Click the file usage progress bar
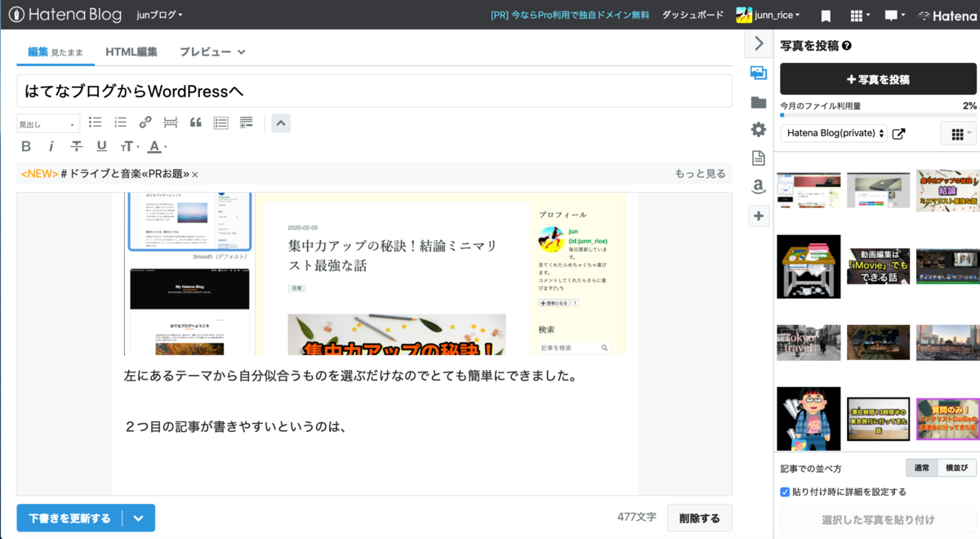The width and height of the screenshot is (980, 539). (x=878, y=115)
